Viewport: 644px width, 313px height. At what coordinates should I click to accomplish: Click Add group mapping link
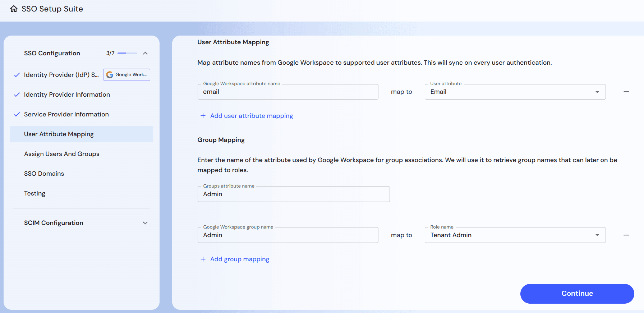[239, 259]
